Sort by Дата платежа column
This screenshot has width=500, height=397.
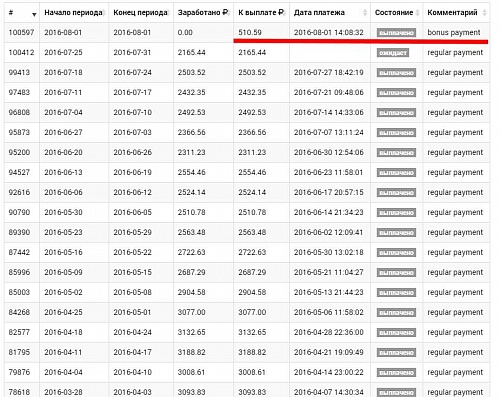click(330, 13)
